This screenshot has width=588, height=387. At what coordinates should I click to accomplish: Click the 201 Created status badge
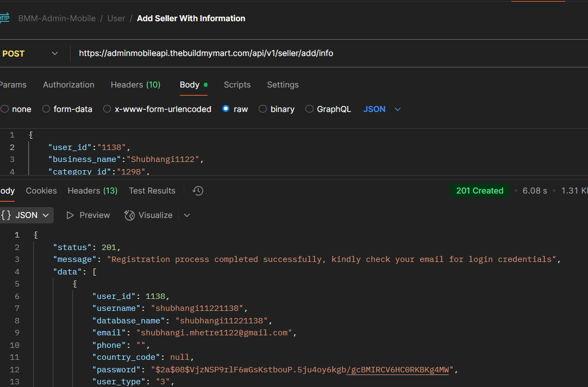tap(480, 191)
